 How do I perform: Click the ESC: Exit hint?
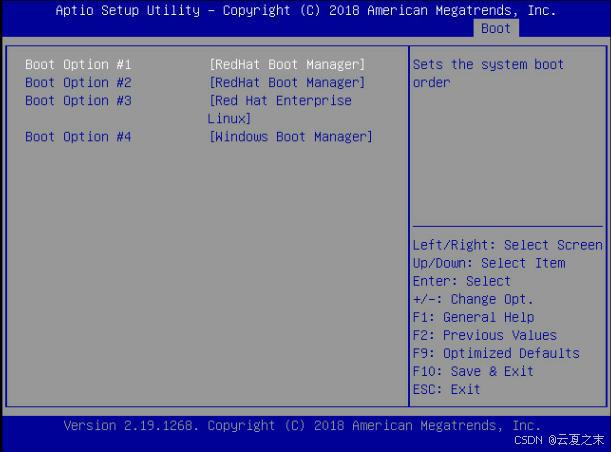[x=446, y=389]
